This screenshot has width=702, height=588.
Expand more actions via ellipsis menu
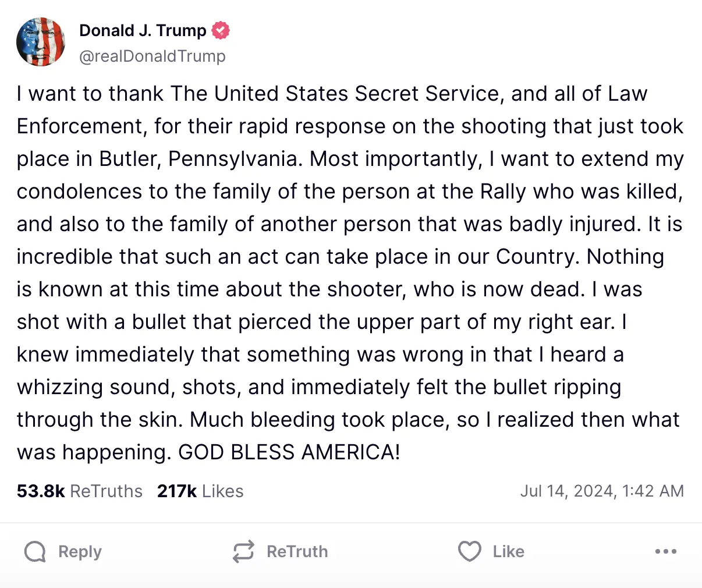(666, 551)
